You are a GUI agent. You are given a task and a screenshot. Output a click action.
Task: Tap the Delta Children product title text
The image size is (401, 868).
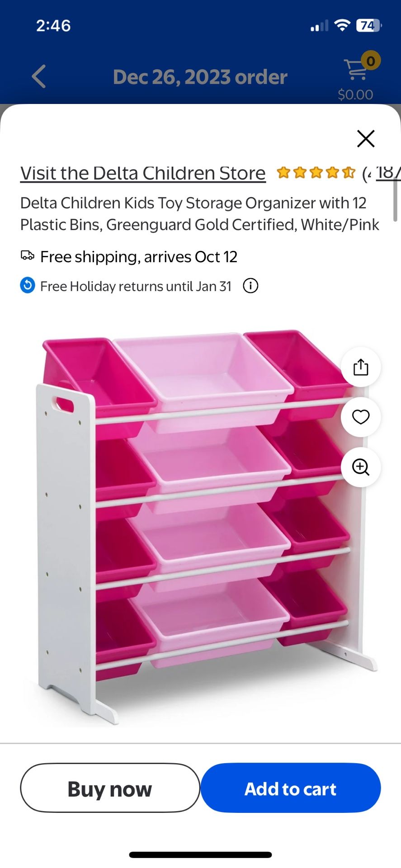(x=200, y=214)
